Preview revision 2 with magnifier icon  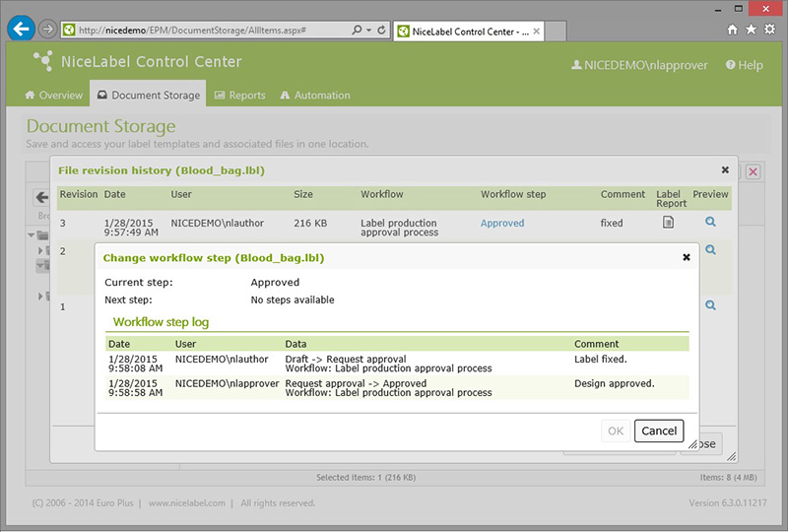tap(710, 250)
